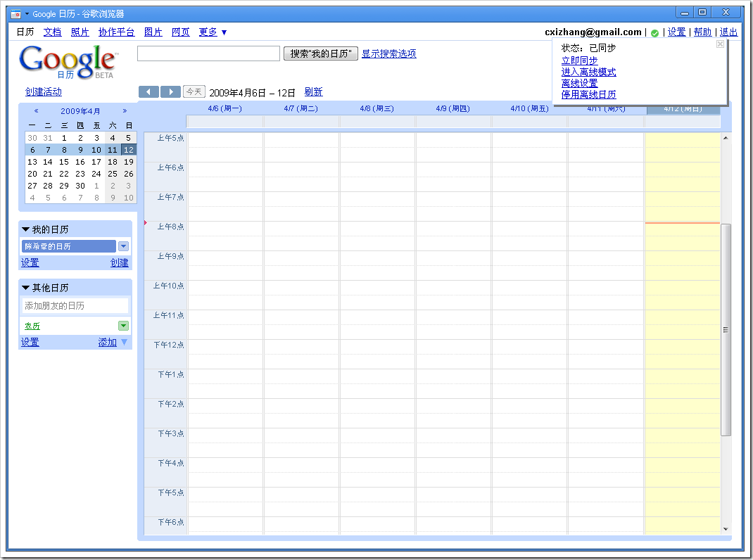Select April 8 in mini calendar

64,150
